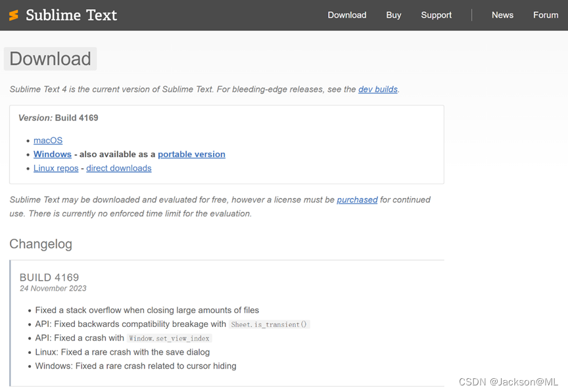Follow the purchased license link
Image resolution: width=568 pixels, height=392 pixels.
coord(357,200)
